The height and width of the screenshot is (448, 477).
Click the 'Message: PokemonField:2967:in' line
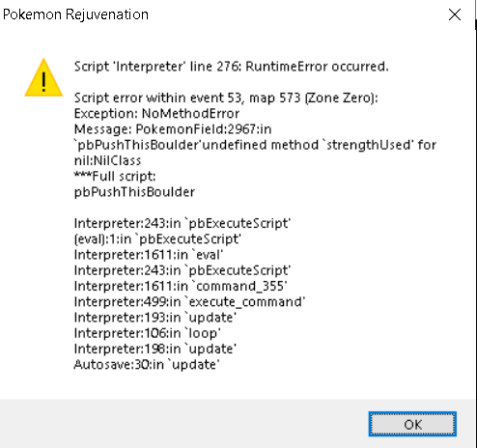point(173,129)
